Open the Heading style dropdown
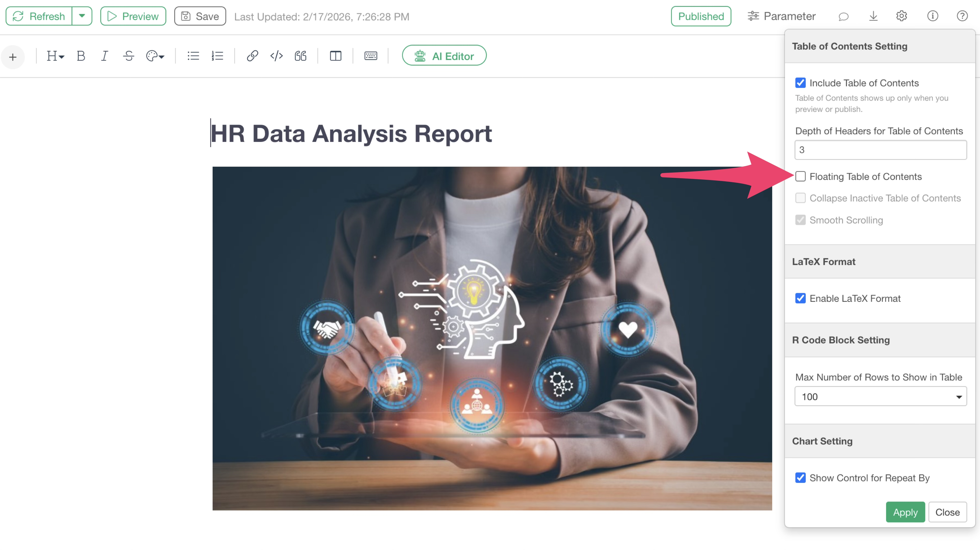 [55, 56]
